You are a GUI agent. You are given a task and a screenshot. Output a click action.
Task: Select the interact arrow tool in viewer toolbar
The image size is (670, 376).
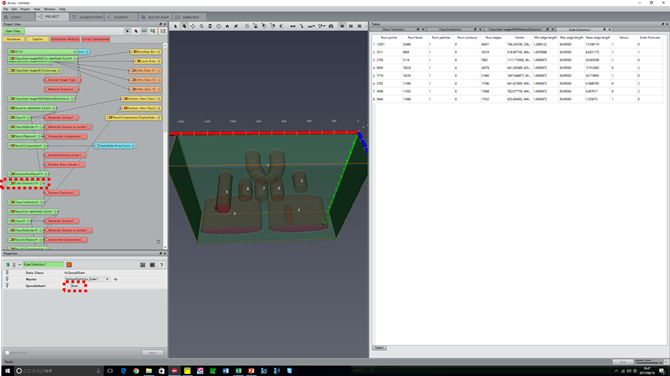[x=175, y=26]
